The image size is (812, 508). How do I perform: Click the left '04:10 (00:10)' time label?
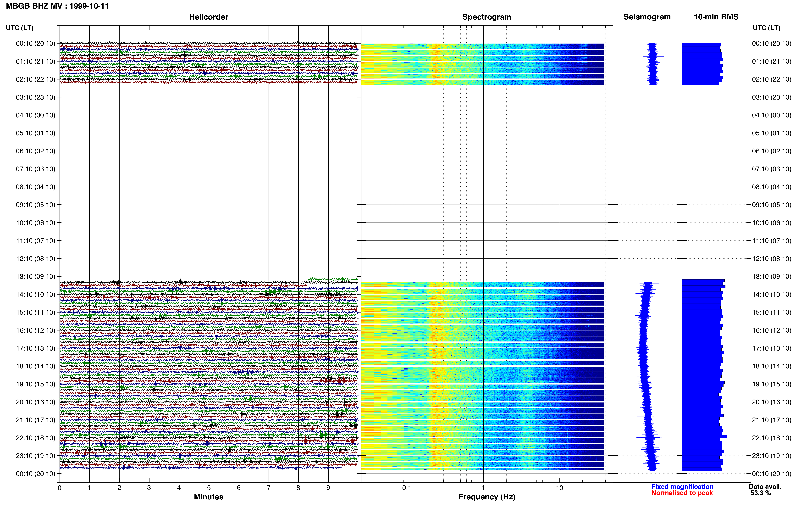(36, 115)
